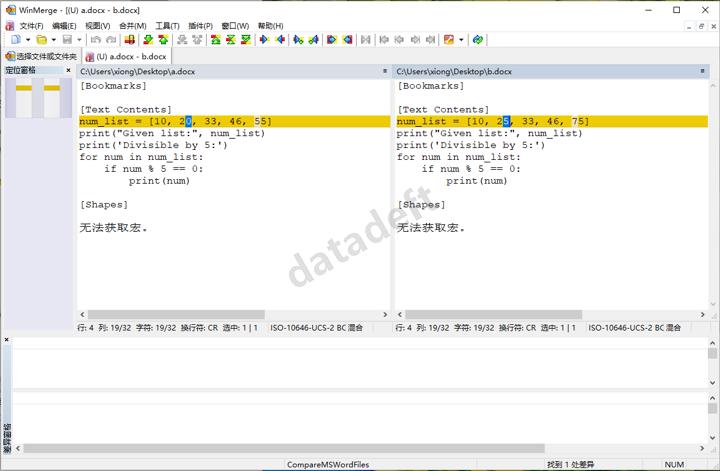The image size is (720, 471).
Task: Click the b.docx file path header
Action: 454,72
